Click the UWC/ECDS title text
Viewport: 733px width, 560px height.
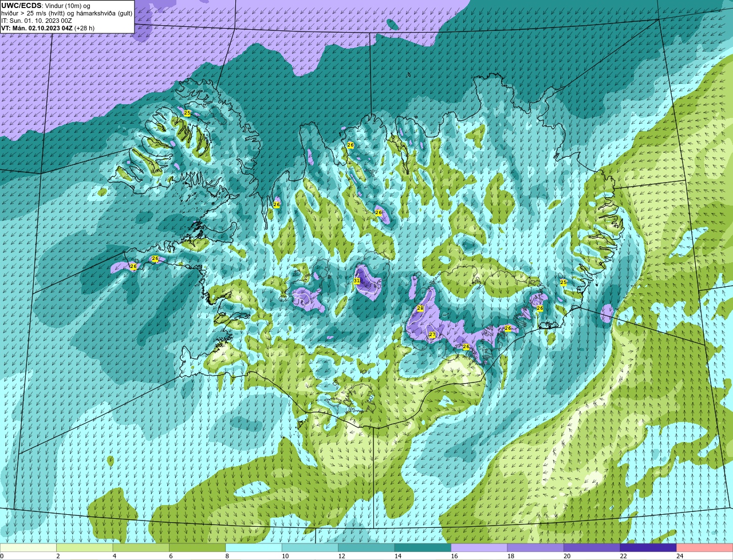coord(22,6)
